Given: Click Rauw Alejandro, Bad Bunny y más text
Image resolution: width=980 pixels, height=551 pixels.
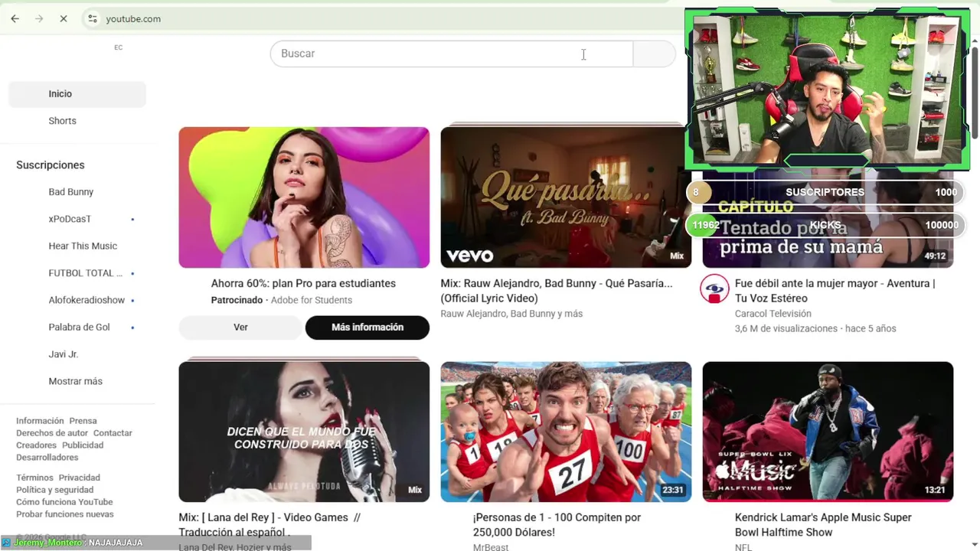Looking at the screenshot, I should (511, 314).
